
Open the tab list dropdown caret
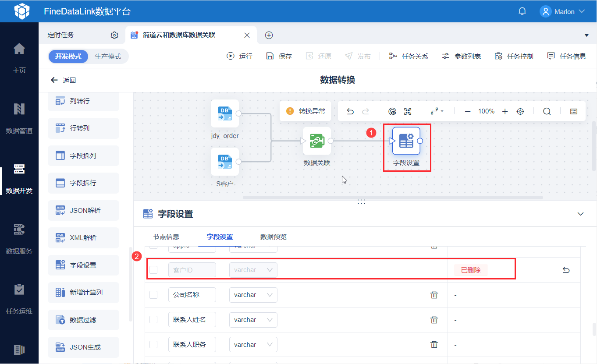pyautogui.click(x=587, y=35)
